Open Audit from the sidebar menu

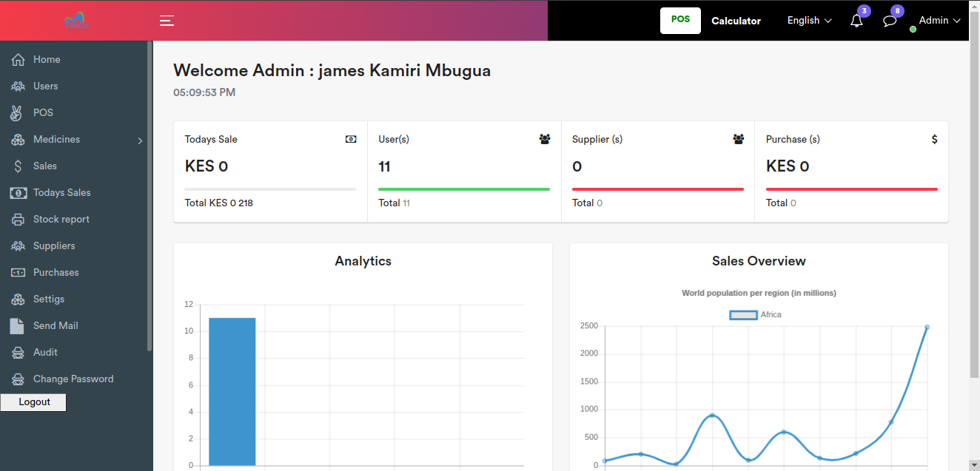pos(45,353)
